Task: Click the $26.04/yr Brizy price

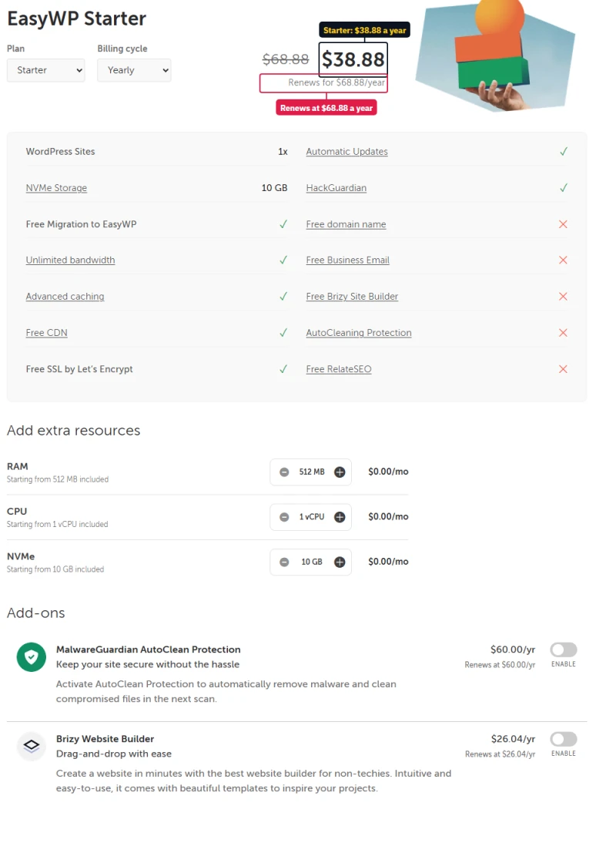Action: coord(513,739)
